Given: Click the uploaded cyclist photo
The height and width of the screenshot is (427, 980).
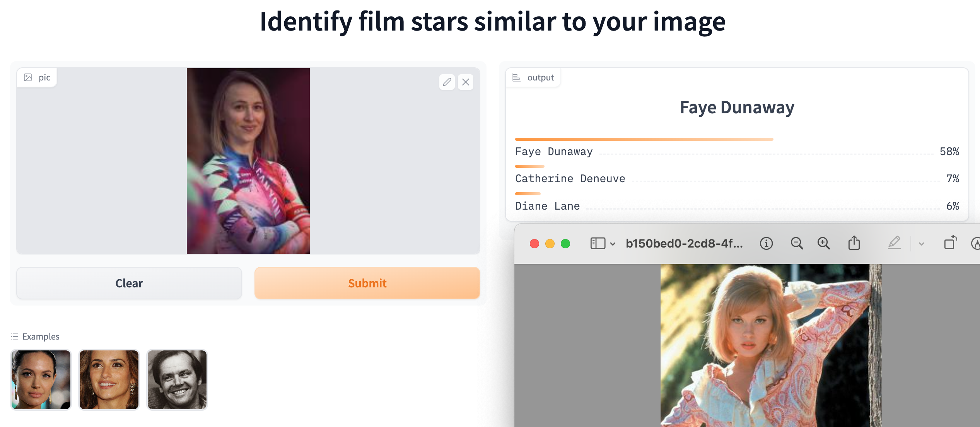Looking at the screenshot, I should (248, 161).
